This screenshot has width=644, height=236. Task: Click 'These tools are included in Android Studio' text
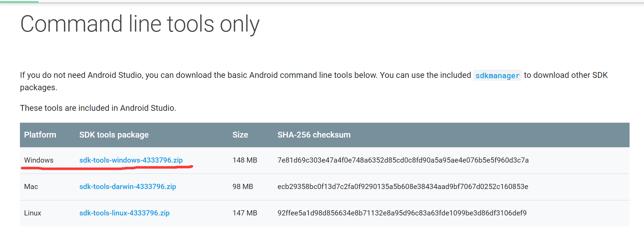(98, 108)
